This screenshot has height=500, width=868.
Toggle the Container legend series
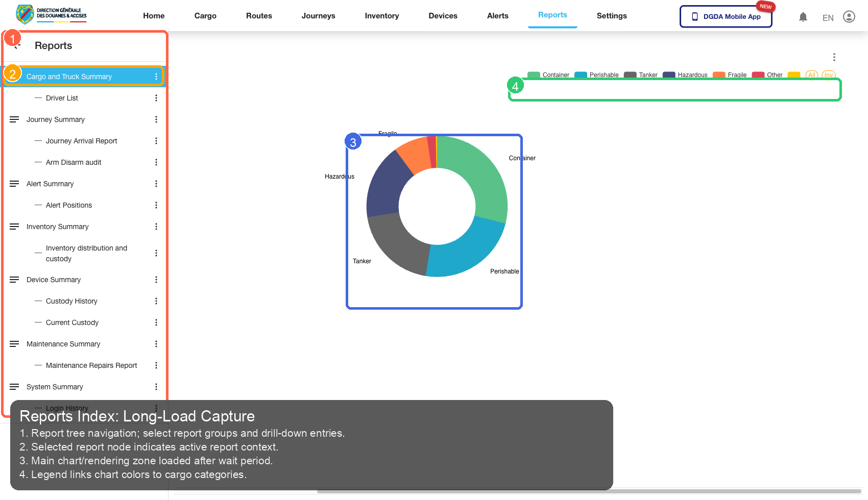(548, 75)
